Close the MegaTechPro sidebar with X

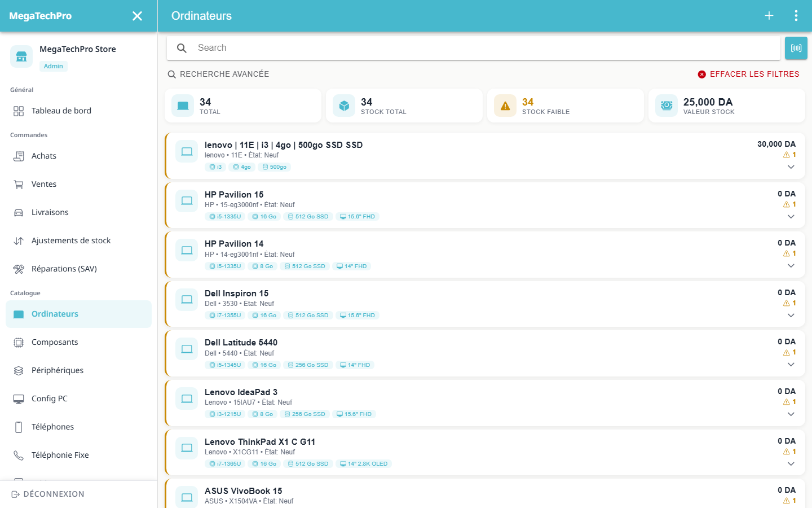137,16
